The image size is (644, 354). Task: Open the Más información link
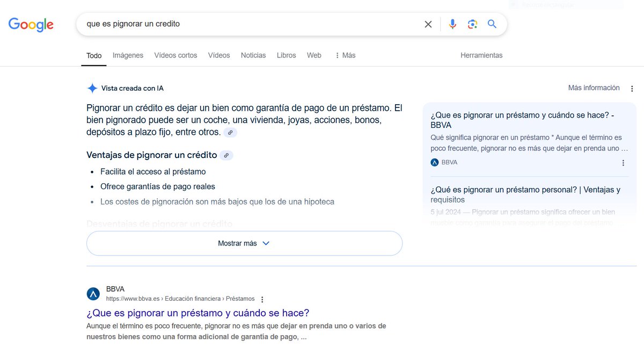(x=594, y=88)
